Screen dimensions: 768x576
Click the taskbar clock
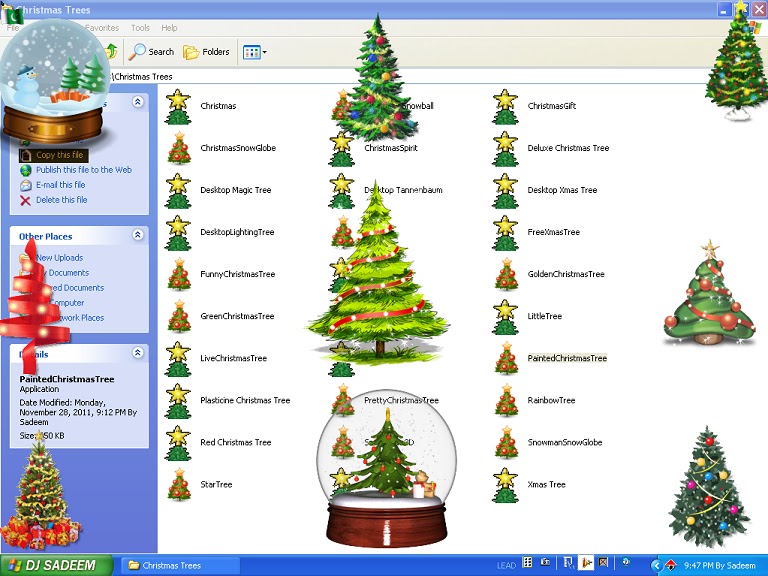(720, 566)
